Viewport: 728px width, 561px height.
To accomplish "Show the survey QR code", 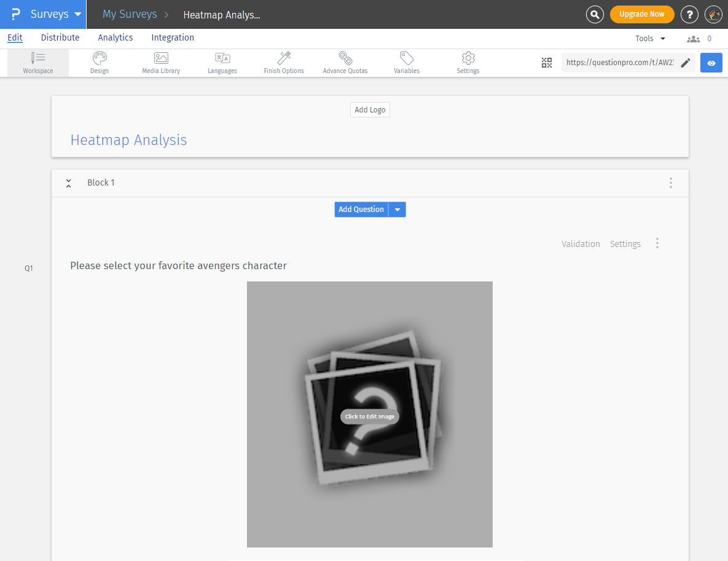I will (547, 62).
